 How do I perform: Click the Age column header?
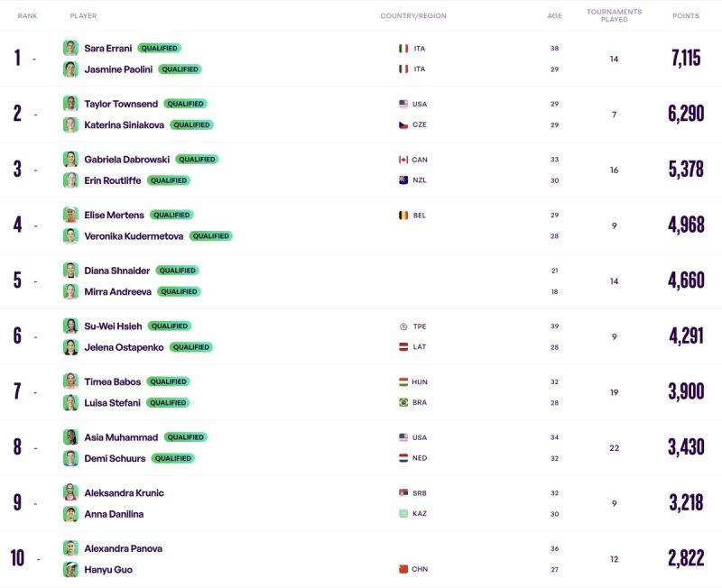tap(554, 16)
